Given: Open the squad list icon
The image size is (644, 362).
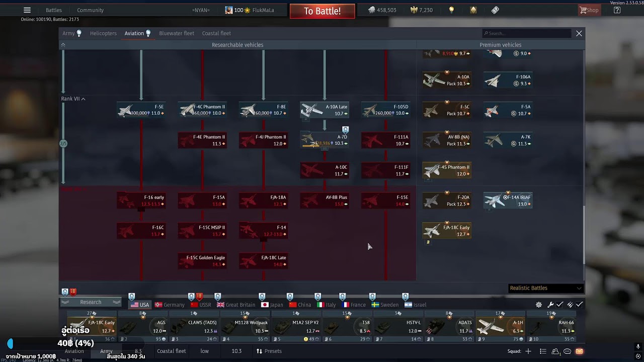Looking at the screenshot, I should point(543,351).
